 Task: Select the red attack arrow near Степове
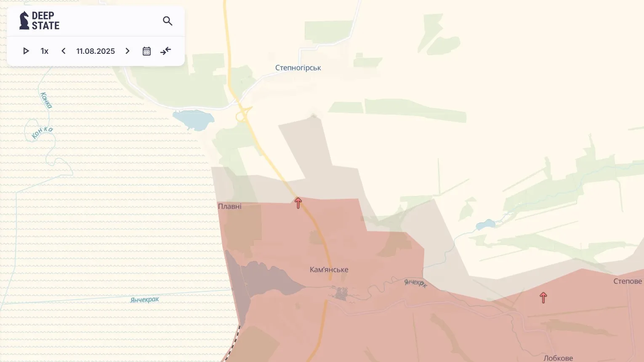(543, 298)
